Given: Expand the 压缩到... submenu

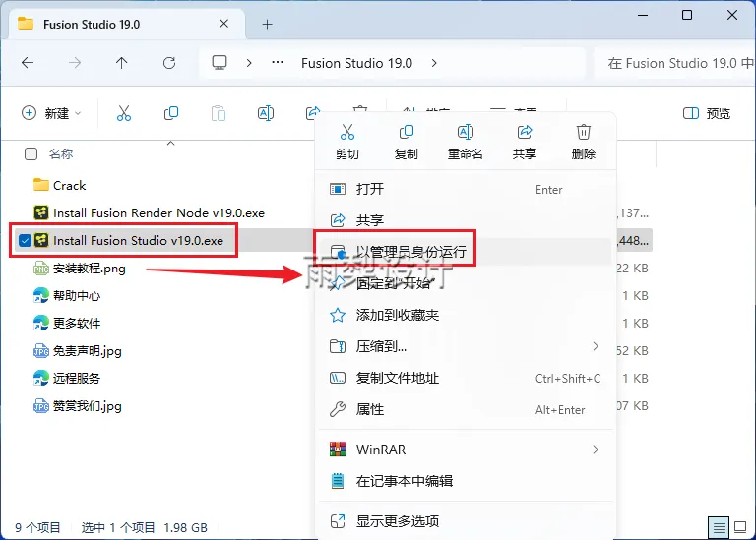Looking at the screenshot, I should (x=596, y=346).
